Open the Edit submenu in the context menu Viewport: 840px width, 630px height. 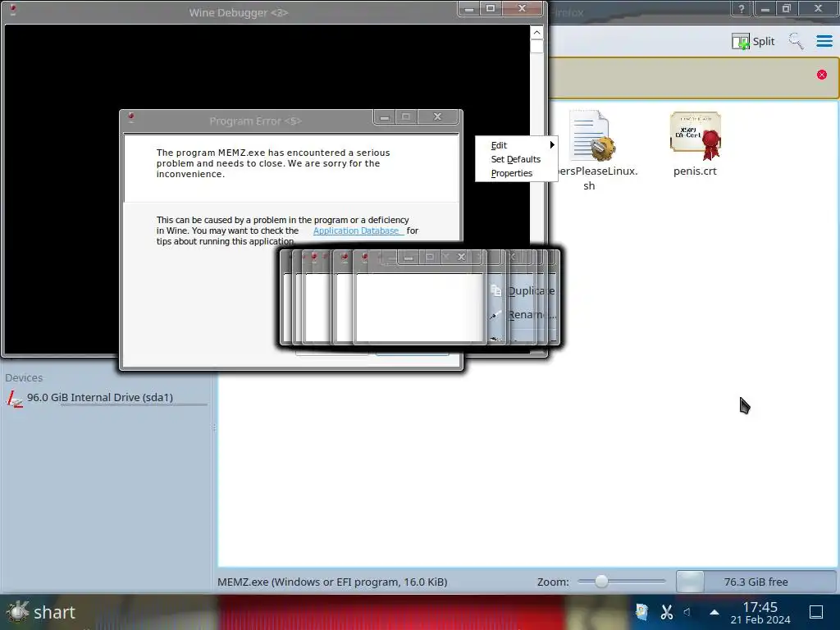click(x=516, y=145)
